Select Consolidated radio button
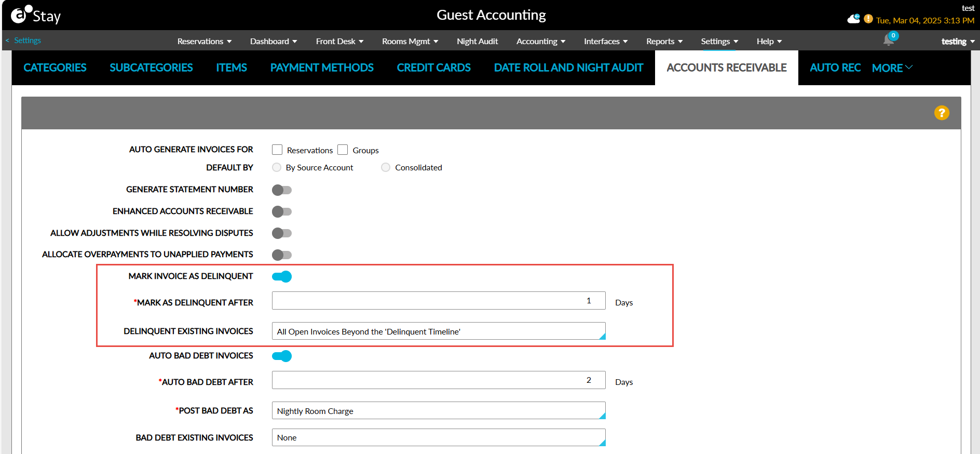 pyautogui.click(x=386, y=167)
